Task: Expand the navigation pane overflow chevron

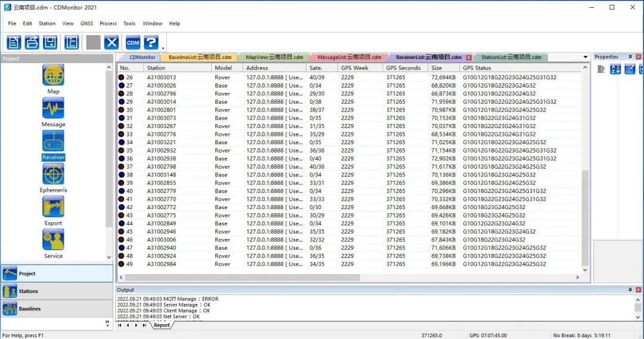Action: [108, 322]
